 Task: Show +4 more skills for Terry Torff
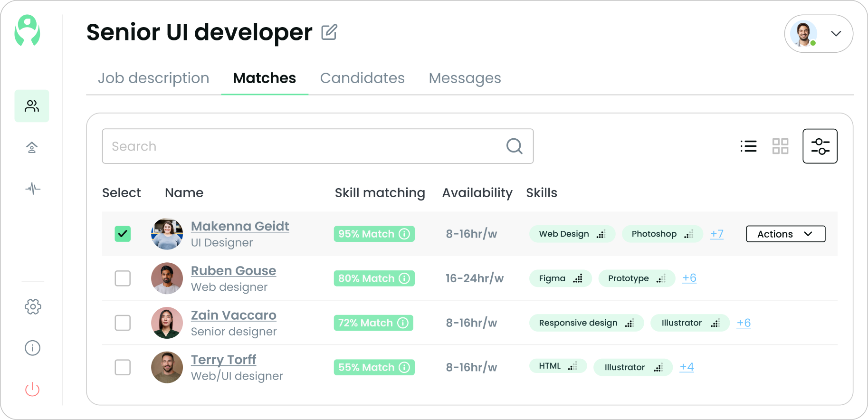click(687, 367)
